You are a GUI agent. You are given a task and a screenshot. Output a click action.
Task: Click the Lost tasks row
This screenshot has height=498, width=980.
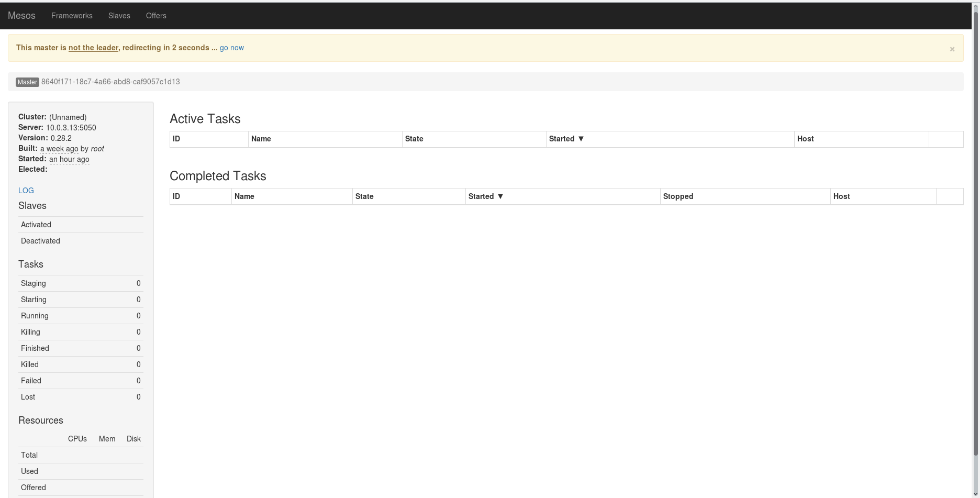(x=81, y=397)
